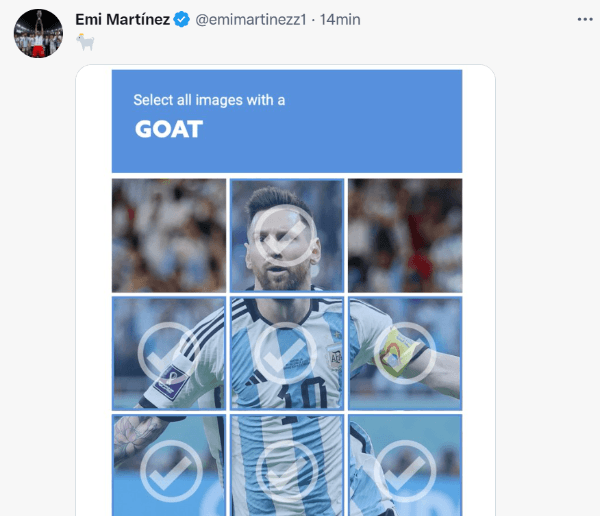The width and height of the screenshot is (600, 516).
Task: Uncheck the tile showing tattooed forearm
Action: pyautogui.click(x=169, y=465)
